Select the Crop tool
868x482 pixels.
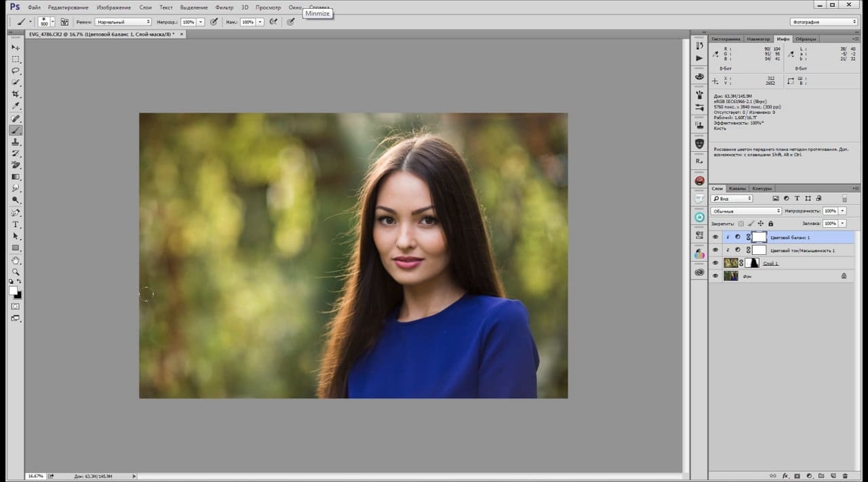tap(16, 94)
